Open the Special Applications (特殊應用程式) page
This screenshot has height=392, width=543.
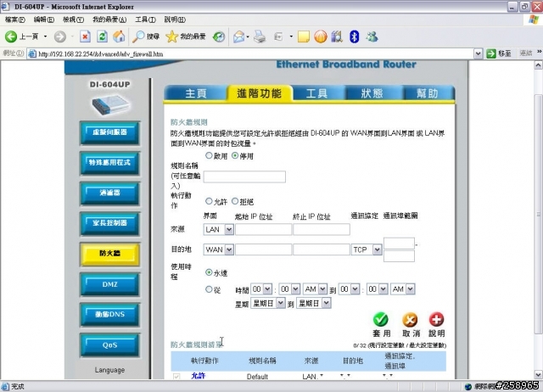pos(109,163)
